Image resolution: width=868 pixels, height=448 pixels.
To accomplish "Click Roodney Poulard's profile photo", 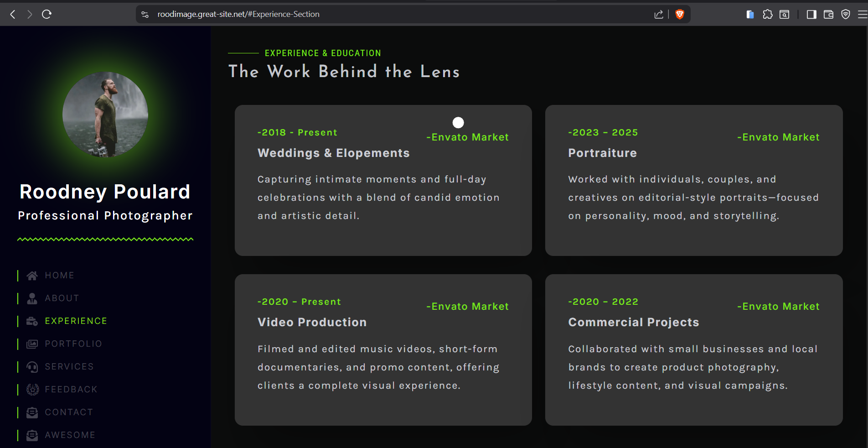I will 105,115.
